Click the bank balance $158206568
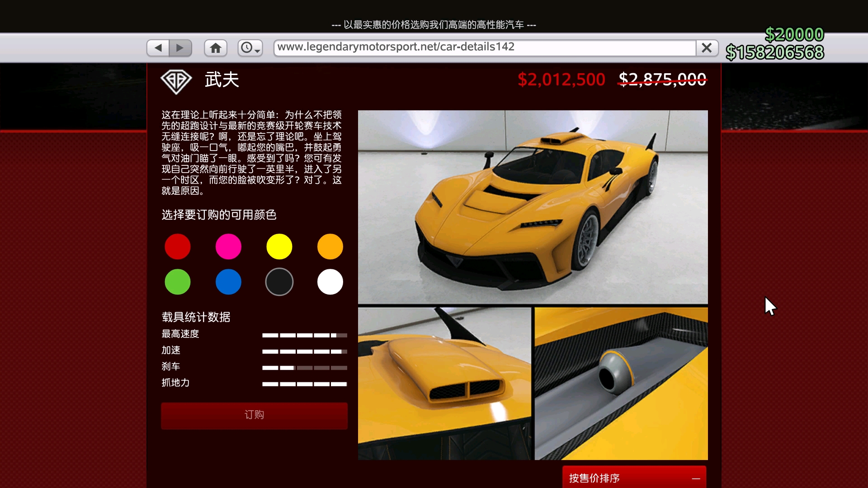 pos(775,52)
